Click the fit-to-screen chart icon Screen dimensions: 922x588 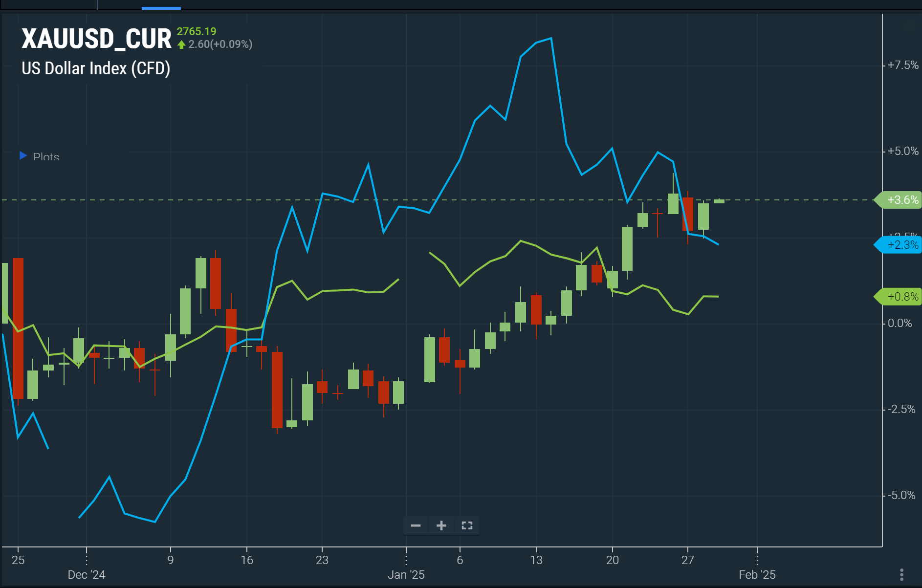(x=467, y=525)
